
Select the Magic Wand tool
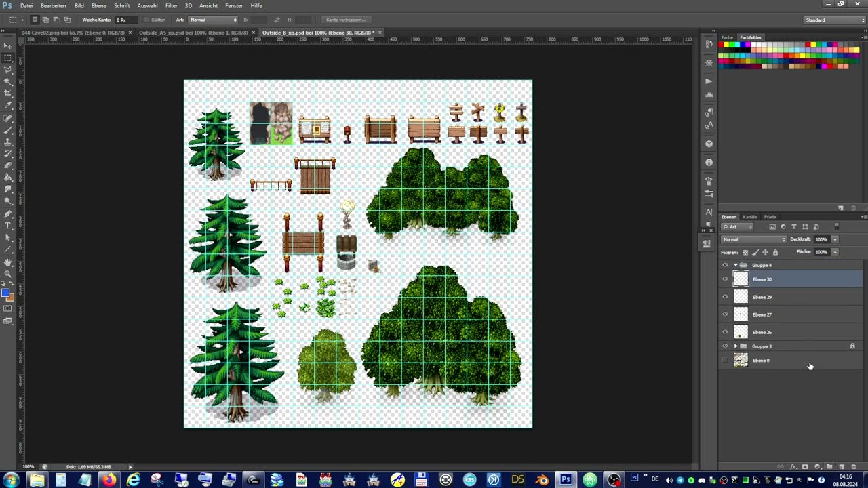[x=8, y=82]
